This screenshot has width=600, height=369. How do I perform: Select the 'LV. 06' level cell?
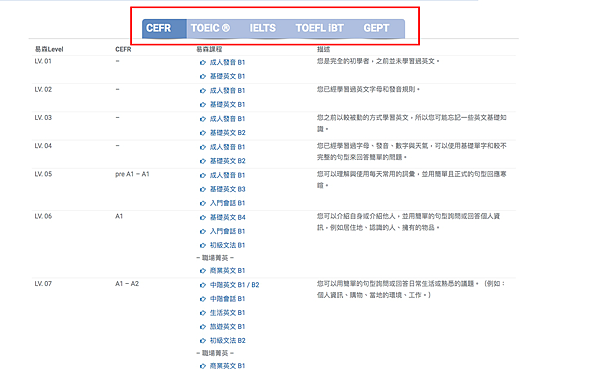[43, 216]
